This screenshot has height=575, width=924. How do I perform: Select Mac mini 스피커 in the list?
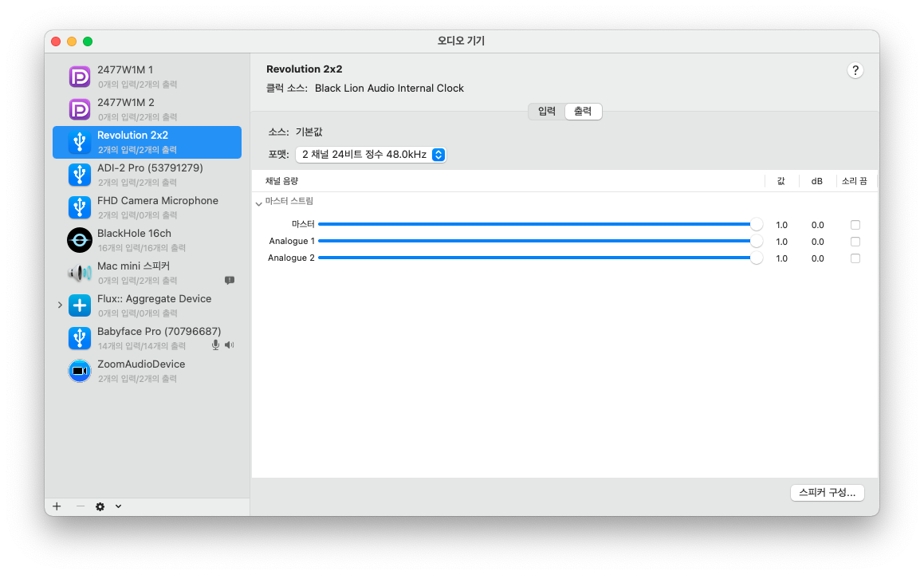[147, 273]
